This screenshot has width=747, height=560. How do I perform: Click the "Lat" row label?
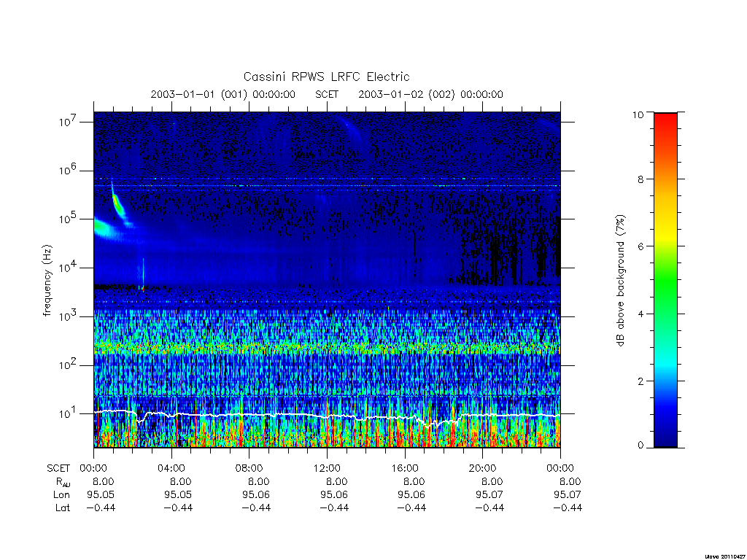[63, 508]
